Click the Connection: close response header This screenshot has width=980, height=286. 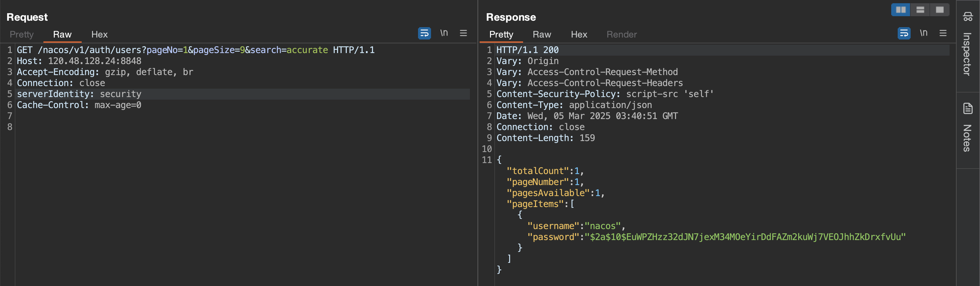click(541, 127)
